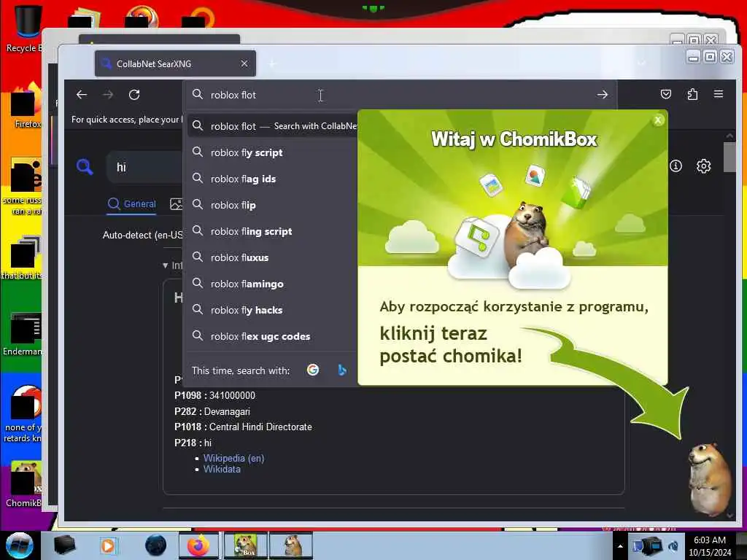Click the SearXNG magnifier logo icon

click(85, 167)
